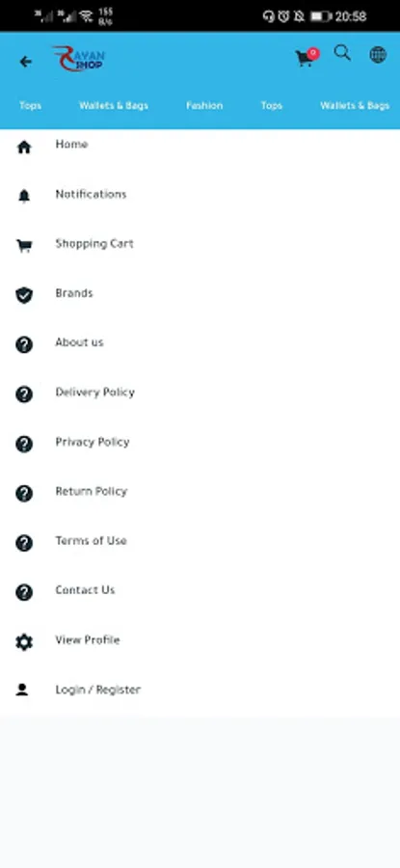Open Terms of Use
The height and width of the screenshot is (868, 400).
[x=200, y=541]
